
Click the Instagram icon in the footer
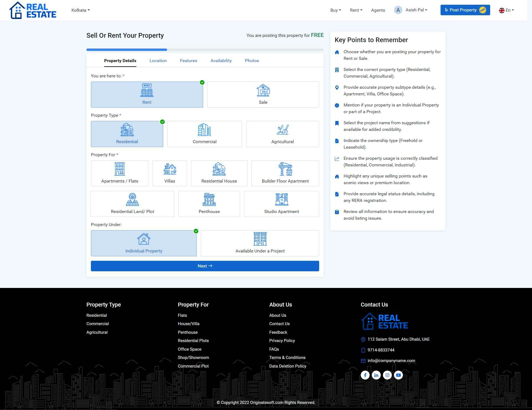click(387, 375)
